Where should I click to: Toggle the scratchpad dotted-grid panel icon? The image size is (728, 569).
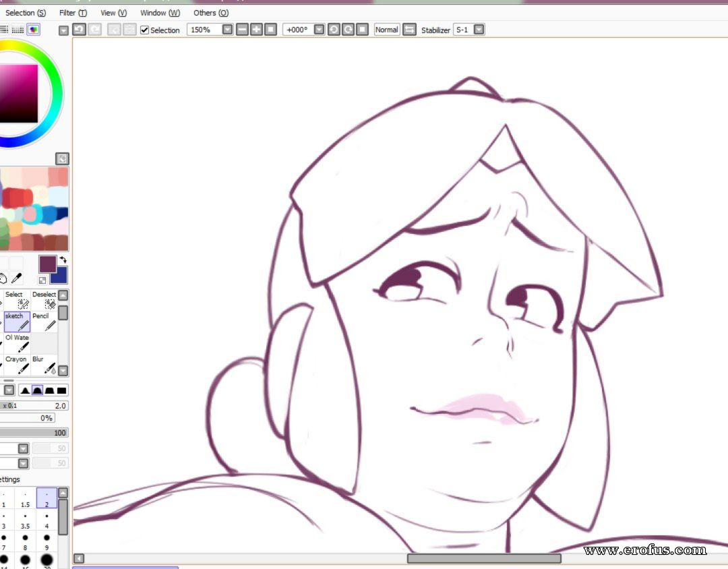18,30
